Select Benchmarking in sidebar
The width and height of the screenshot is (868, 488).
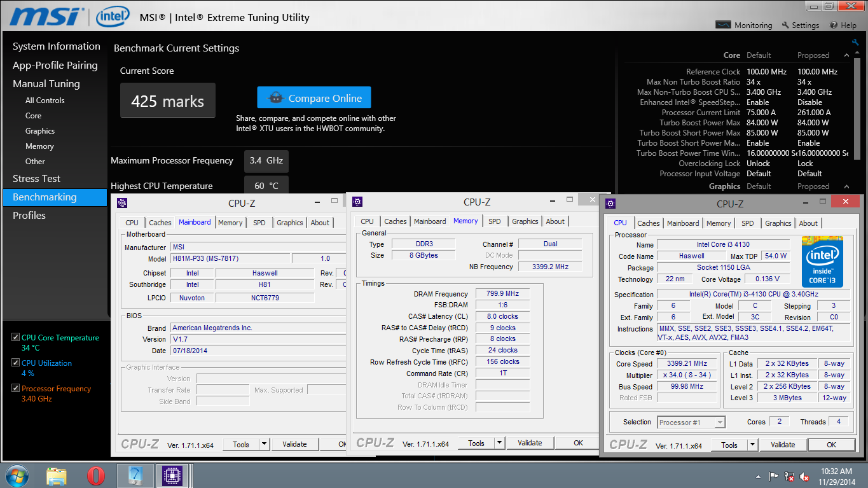click(x=55, y=197)
